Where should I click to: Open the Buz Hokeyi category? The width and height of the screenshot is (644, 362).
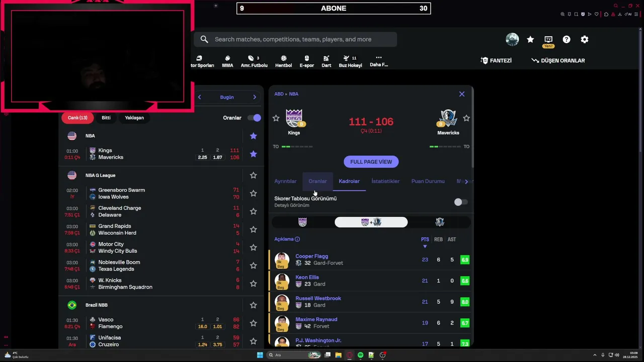(350, 61)
